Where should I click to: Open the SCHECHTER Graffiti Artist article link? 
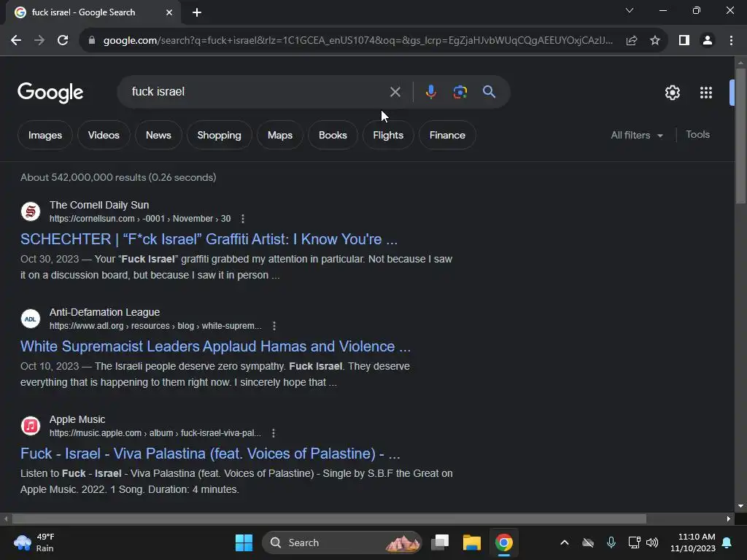pyautogui.click(x=209, y=239)
